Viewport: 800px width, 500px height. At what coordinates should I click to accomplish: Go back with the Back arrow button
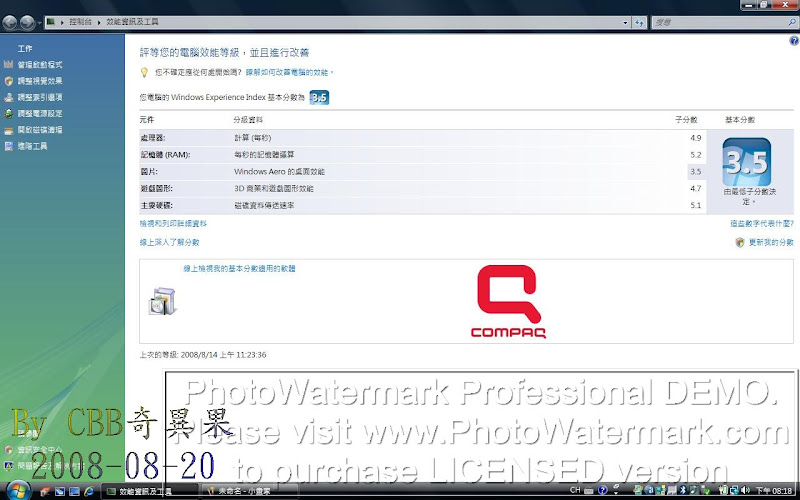tap(10, 22)
